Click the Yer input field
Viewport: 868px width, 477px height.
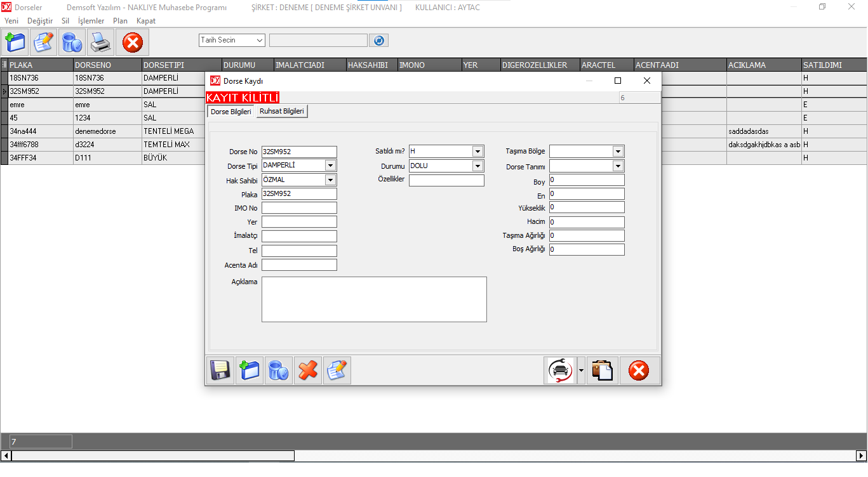click(299, 222)
